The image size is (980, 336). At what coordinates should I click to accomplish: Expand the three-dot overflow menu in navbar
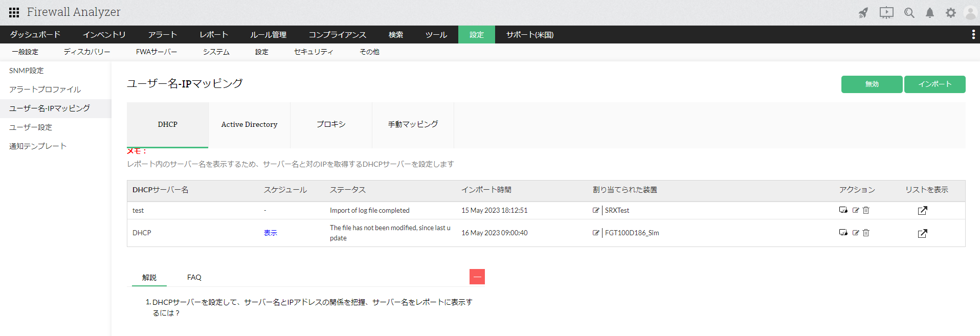[973, 34]
